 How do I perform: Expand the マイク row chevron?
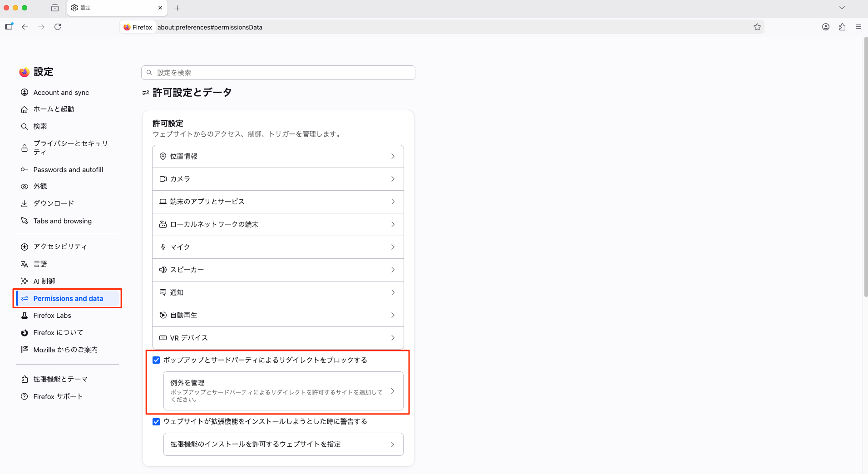(393, 247)
